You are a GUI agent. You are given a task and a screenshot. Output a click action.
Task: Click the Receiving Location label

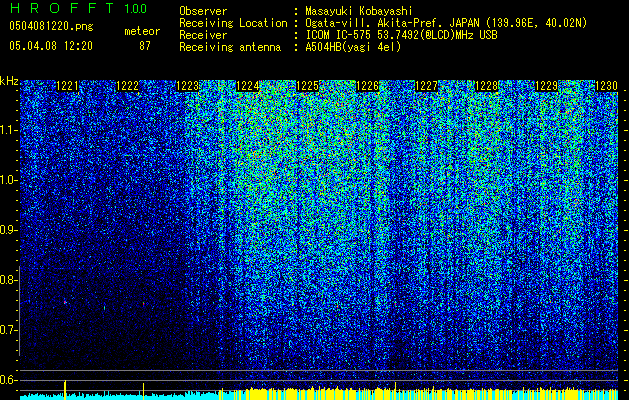[x=233, y=23]
